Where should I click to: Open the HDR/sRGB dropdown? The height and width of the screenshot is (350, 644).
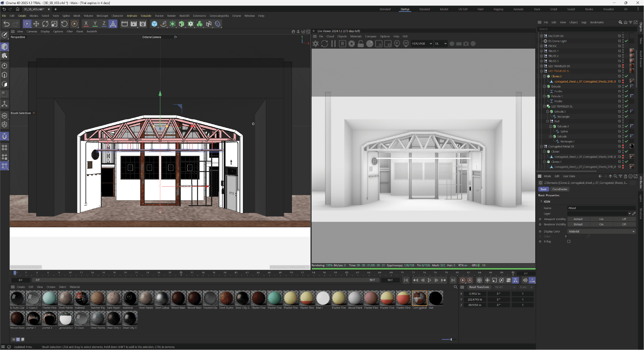(422, 44)
